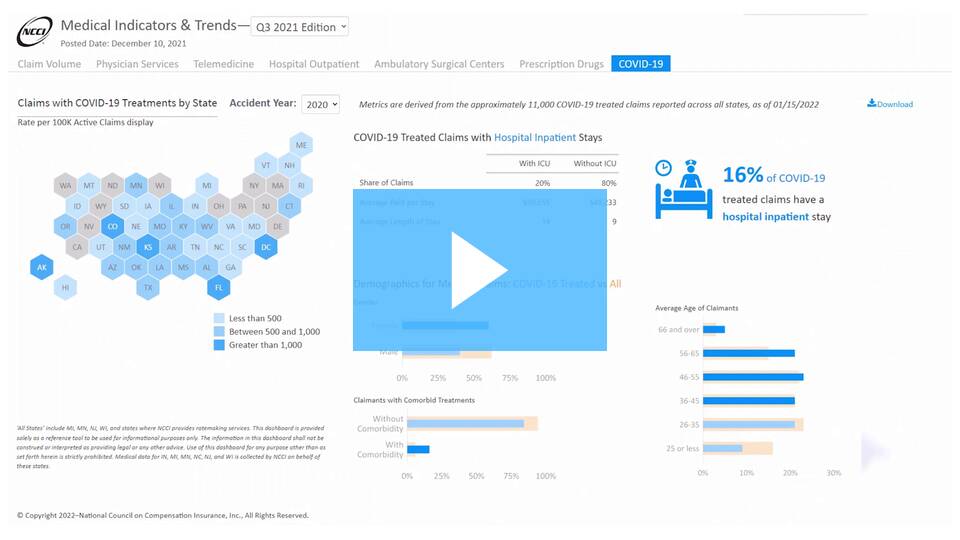Select the CA hexagon on the map
Image resolution: width=960 pixels, height=540 pixels.
pos(77,247)
